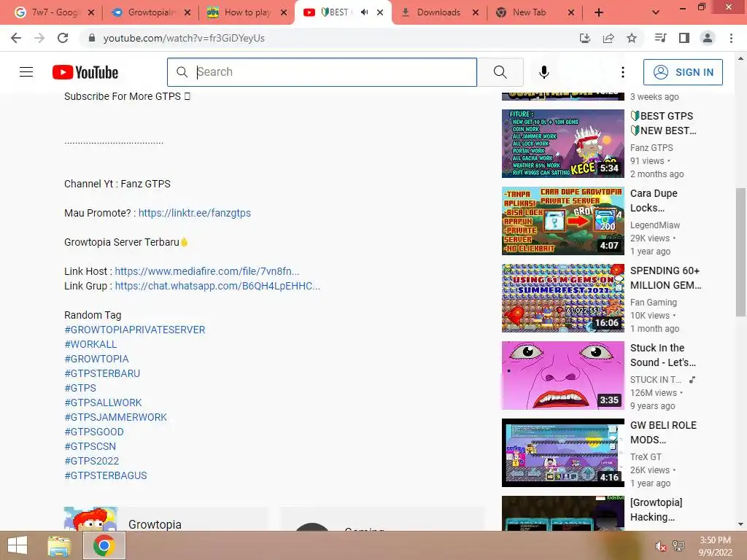Open Stuck In the Sound video thumbnail

(562, 376)
